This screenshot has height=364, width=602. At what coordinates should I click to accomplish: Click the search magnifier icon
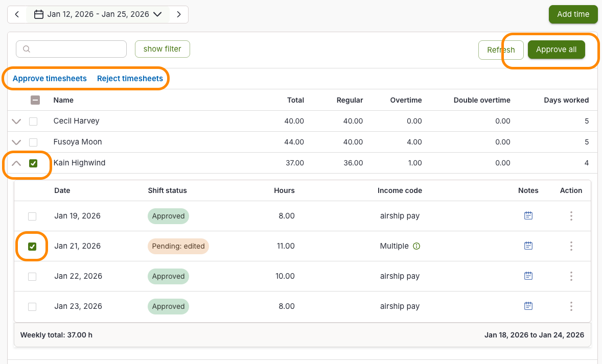[x=27, y=49]
